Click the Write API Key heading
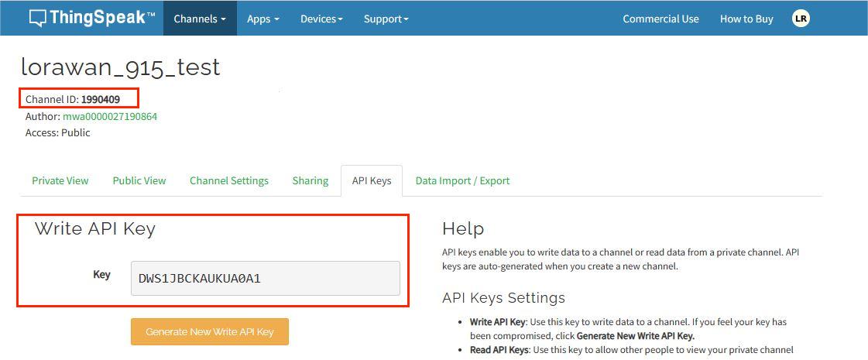 pyautogui.click(x=95, y=228)
